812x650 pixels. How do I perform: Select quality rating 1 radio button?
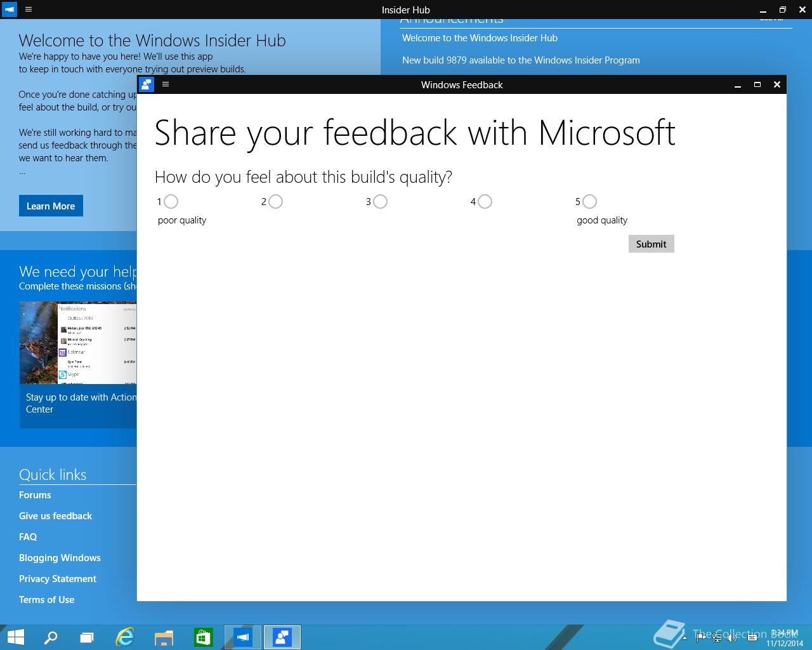171,201
